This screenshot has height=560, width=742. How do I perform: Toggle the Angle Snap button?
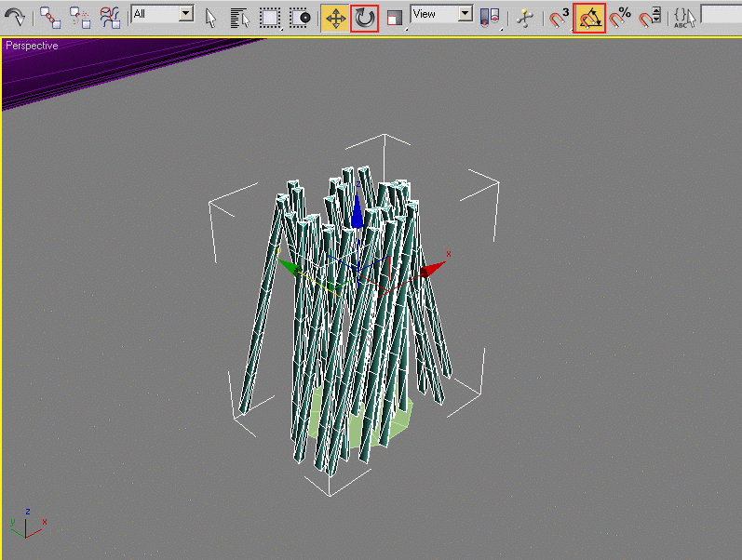[x=589, y=18]
